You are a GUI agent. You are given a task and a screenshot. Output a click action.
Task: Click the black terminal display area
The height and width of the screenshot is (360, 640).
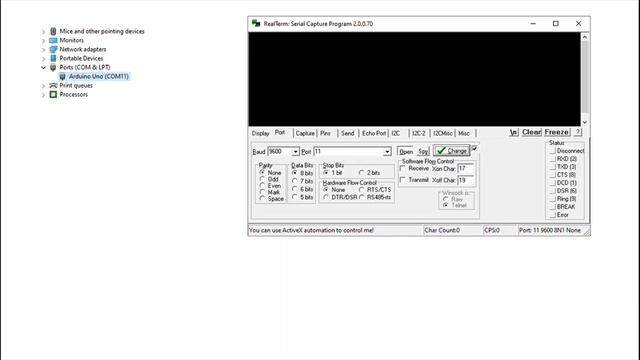(x=414, y=79)
